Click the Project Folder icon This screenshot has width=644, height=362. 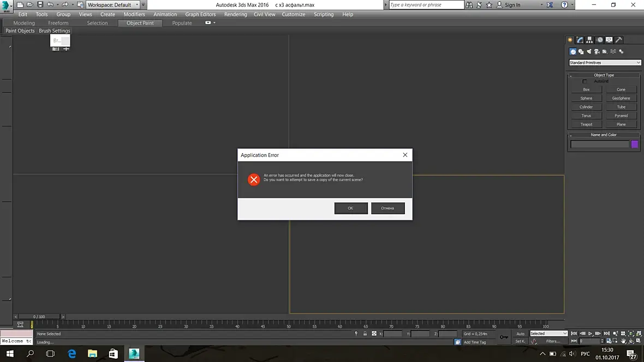pyautogui.click(x=81, y=4)
